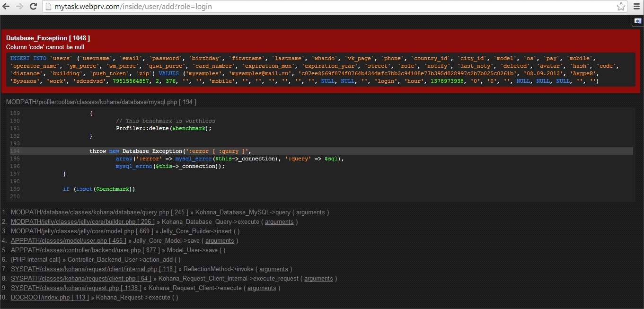Show arguments of ReflectionMethod->invoke

click(273, 269)
